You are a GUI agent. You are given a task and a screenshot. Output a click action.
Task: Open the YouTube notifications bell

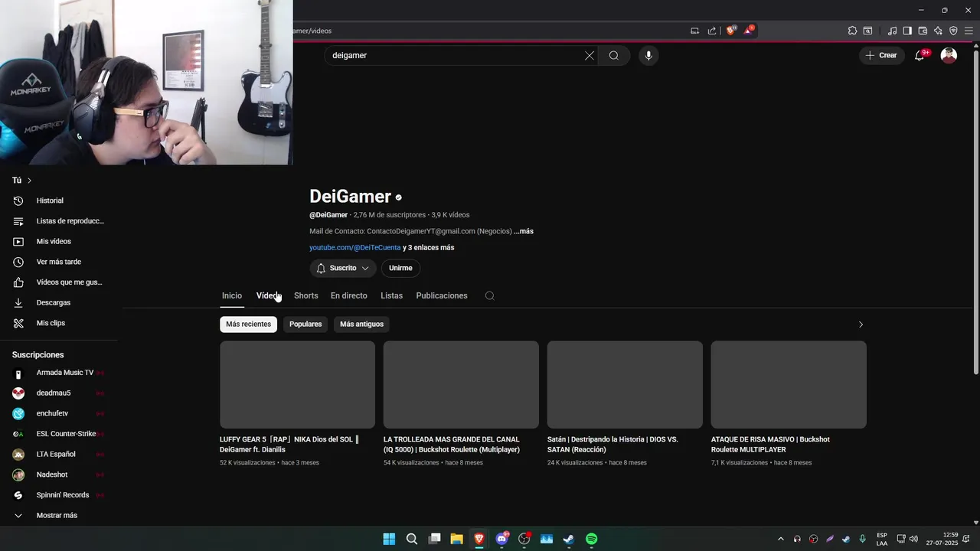coord(920,55)
